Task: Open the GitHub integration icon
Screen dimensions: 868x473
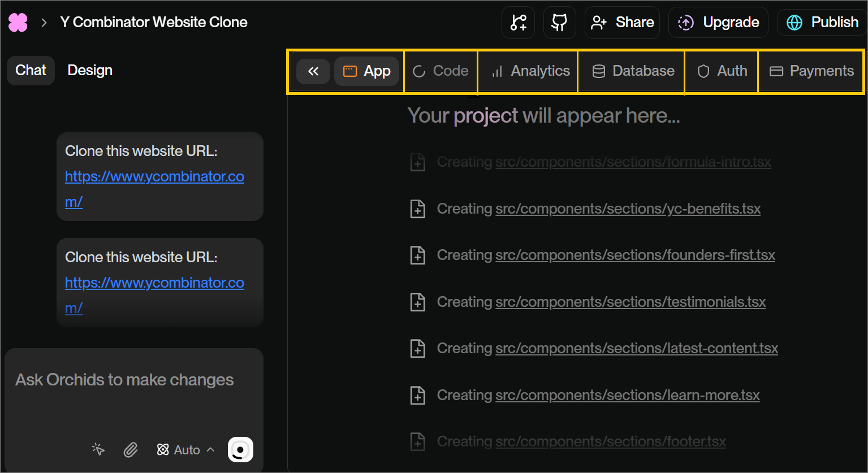Action: [559, 23]
